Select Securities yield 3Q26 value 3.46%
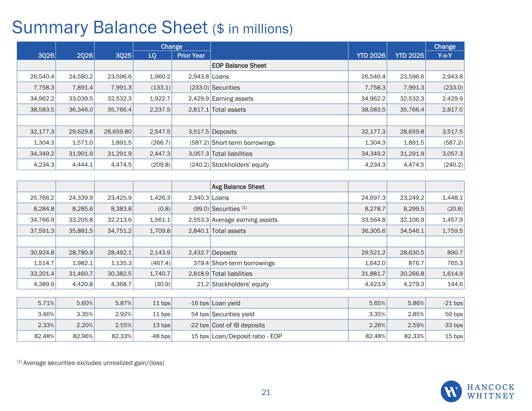Viewport: 532px width, 411px height. 46,314
